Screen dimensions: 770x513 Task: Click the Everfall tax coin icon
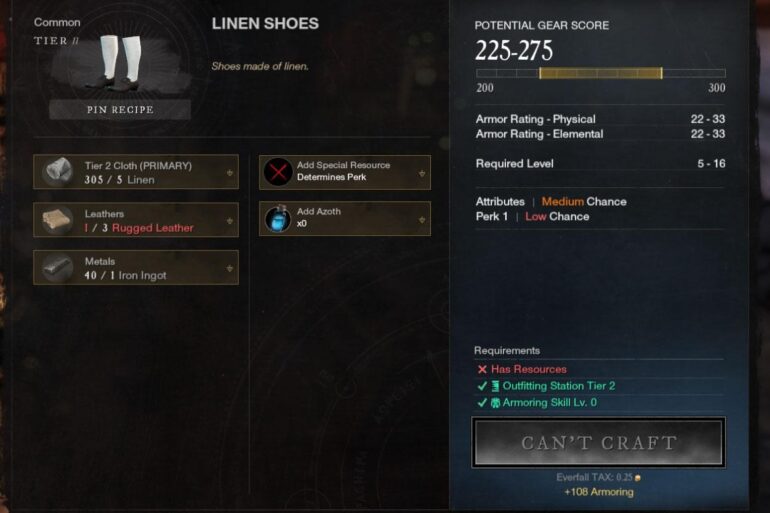pos(637,478)
